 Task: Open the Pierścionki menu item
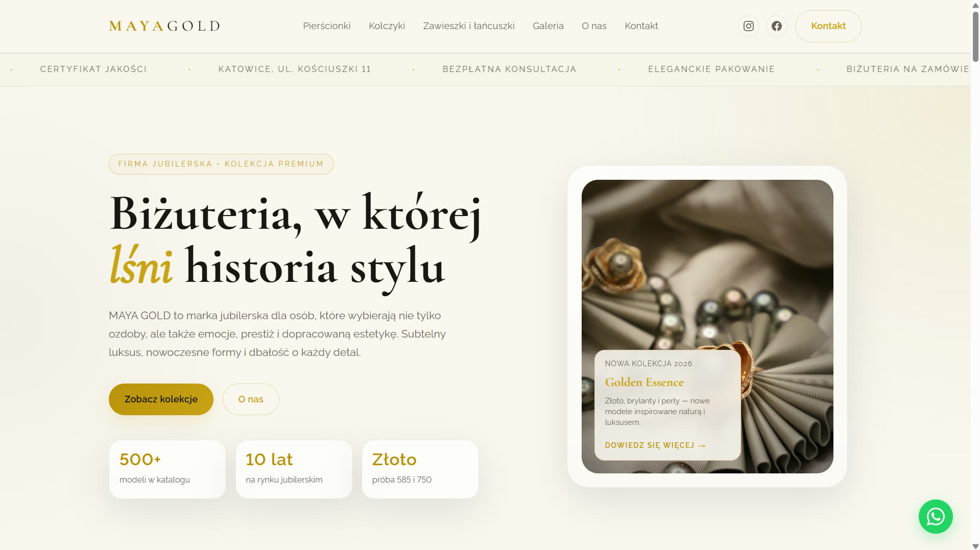click(x=327, y=26)
